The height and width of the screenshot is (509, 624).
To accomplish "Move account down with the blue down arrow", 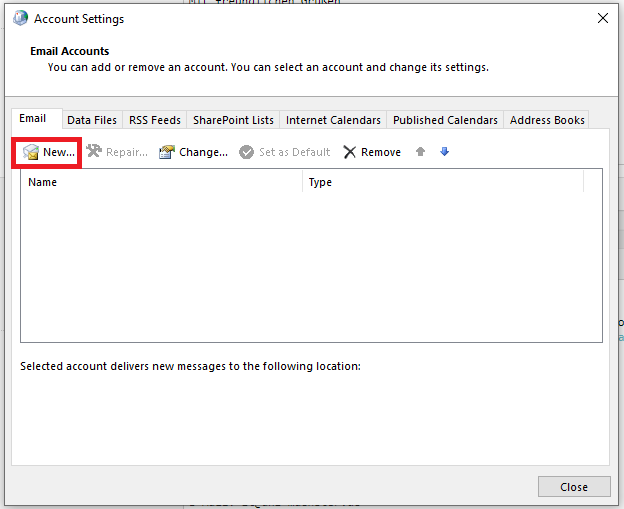I will tap(445, 152).
